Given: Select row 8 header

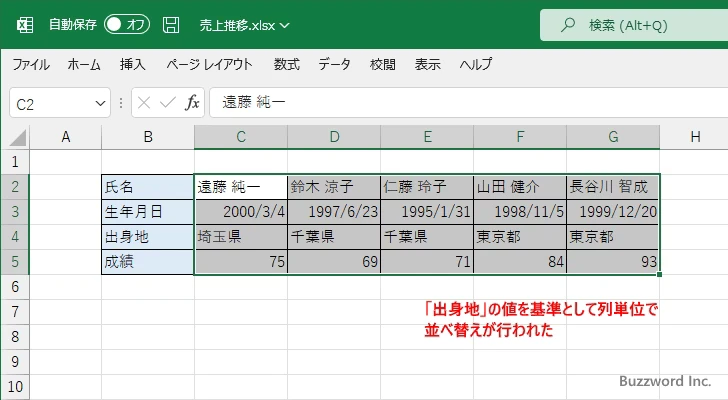Looking at the screenshot, I should (x=15, y=336).
